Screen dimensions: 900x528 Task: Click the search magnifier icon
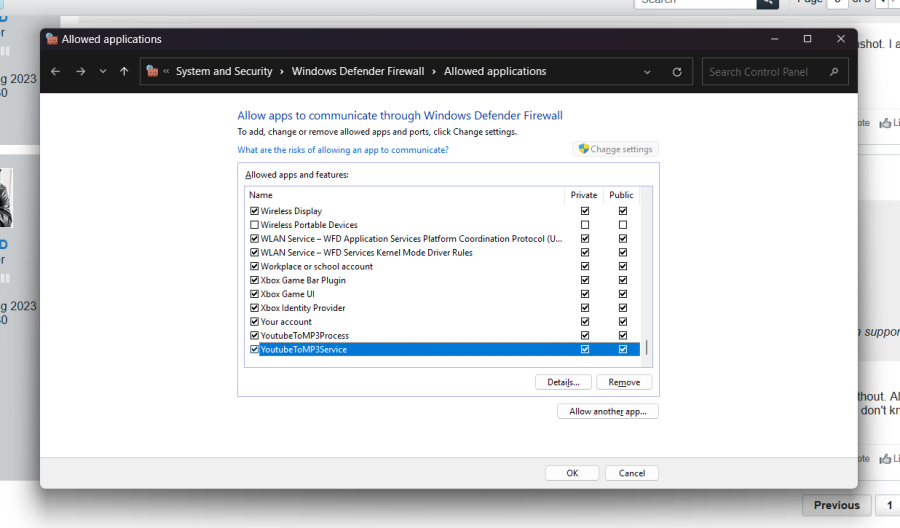coord(833,72)
